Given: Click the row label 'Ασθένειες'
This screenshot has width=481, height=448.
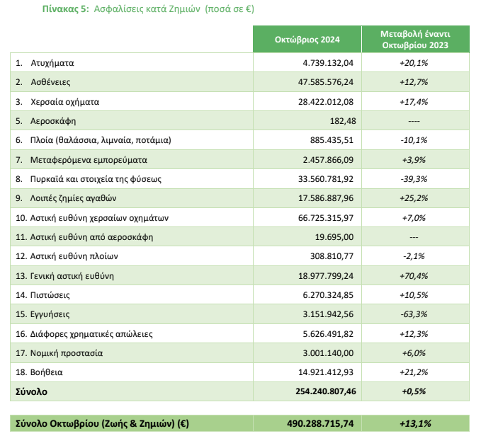Looking at the screenshot, I should tap(50, 82).
